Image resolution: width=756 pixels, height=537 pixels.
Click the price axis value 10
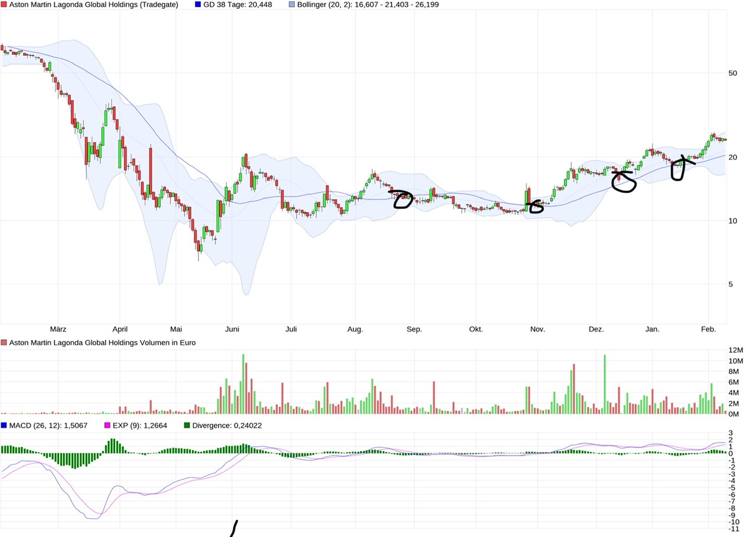point(733,221)
